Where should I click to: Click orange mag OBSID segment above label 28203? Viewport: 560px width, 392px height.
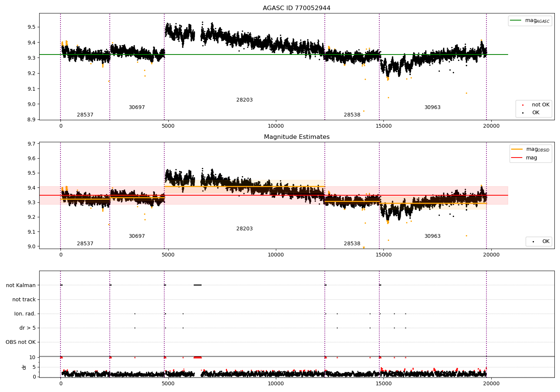tap(245, 186)
